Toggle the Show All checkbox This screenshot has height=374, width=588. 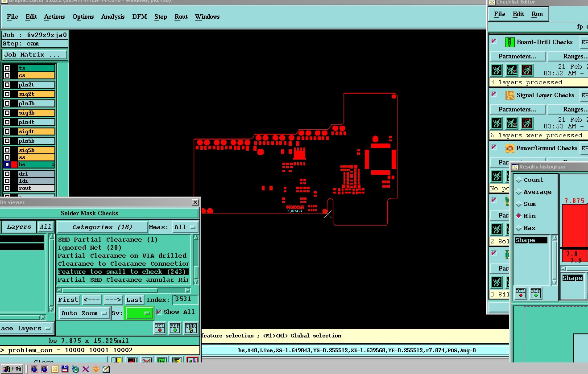click(159, 312)
